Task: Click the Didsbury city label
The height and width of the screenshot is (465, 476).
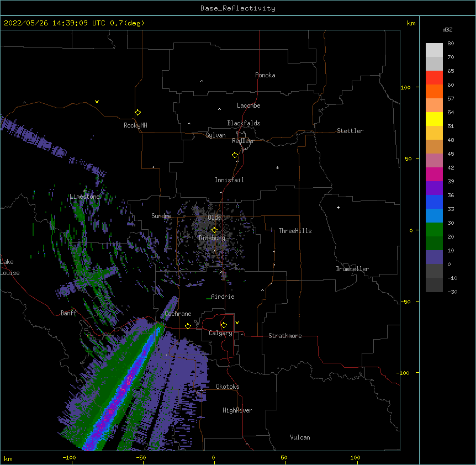Action: click(x=212, y=238)
